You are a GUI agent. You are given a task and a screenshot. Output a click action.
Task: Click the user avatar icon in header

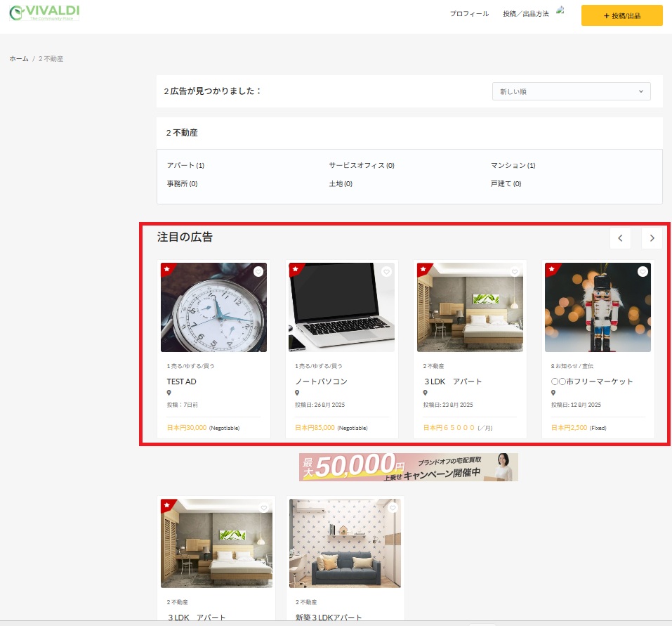tap(560, 11)
